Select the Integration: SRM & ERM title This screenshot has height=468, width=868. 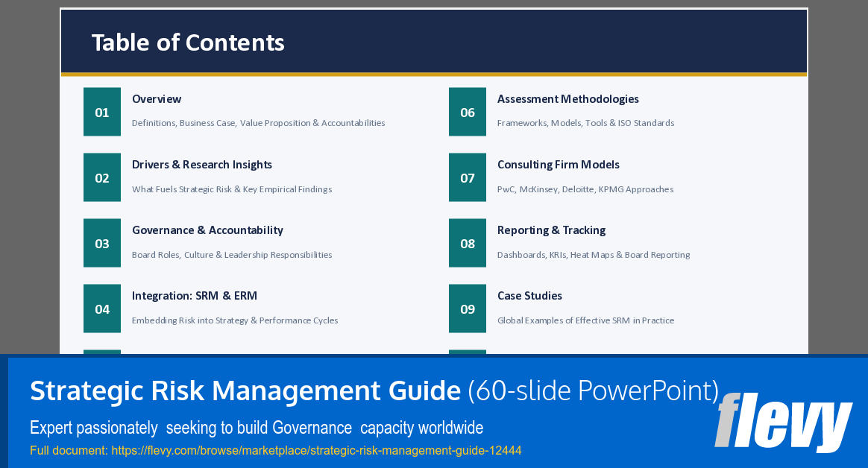click(x=195, y=295)
